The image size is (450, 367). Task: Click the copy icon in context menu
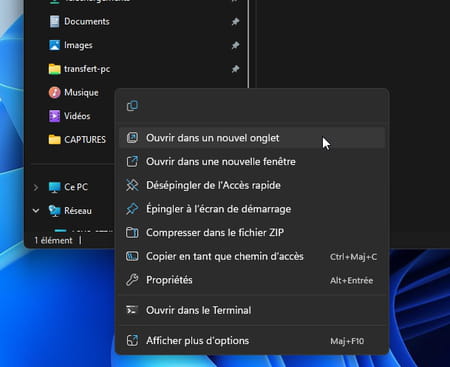pyautogui.click(x=132, y=106)
